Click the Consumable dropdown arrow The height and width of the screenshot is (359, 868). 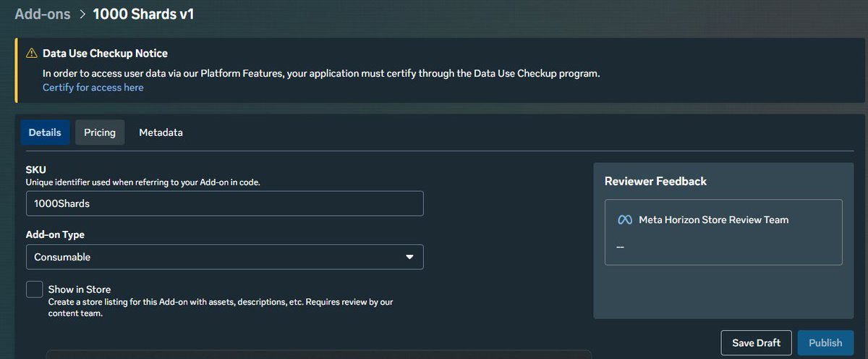tap(409, 257)
